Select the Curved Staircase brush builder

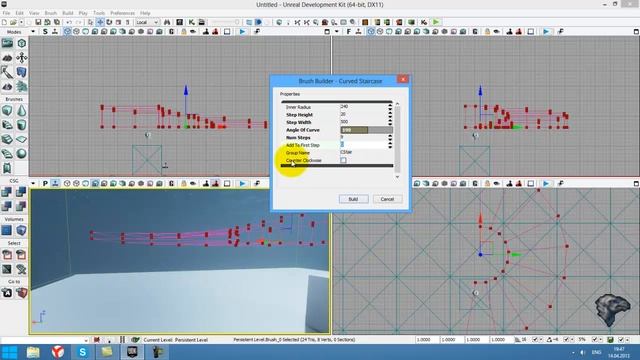pos(7,125)
